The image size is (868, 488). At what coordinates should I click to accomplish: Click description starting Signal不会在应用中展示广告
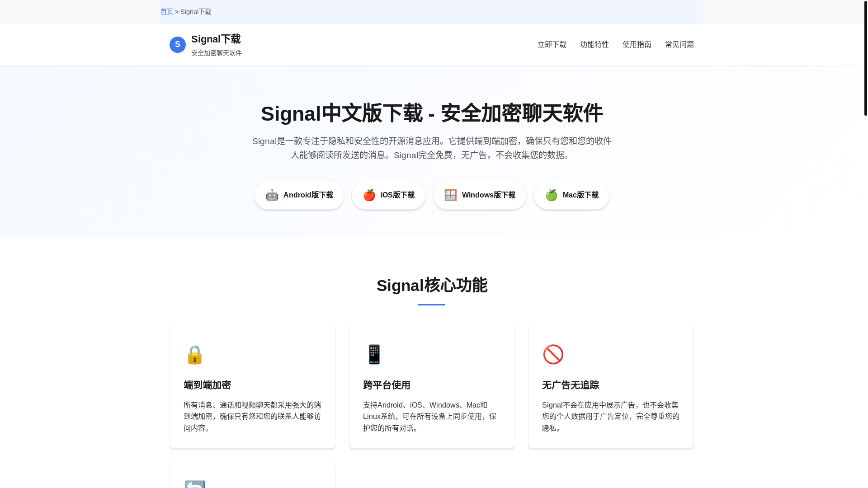click(x=611, y=417)
